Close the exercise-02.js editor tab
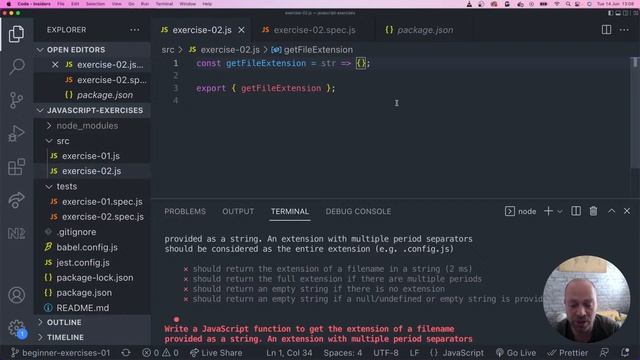 coord(242,30)
